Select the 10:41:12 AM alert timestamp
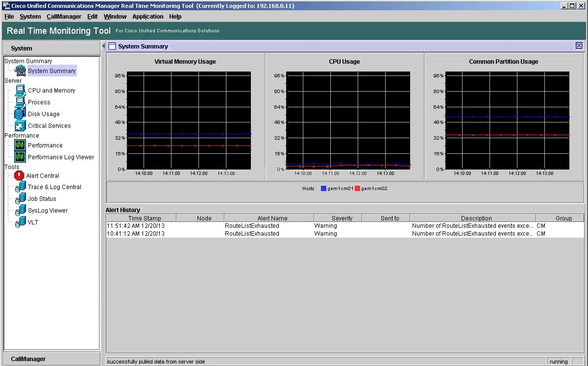Image resolution: width=588 pixels, height=366 pixels. pyautogui.click(x=136, y=234)
